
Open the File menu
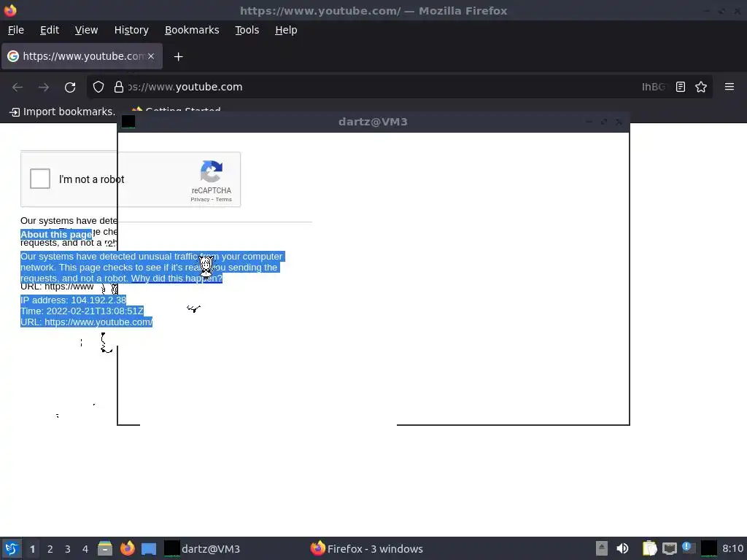16,30
